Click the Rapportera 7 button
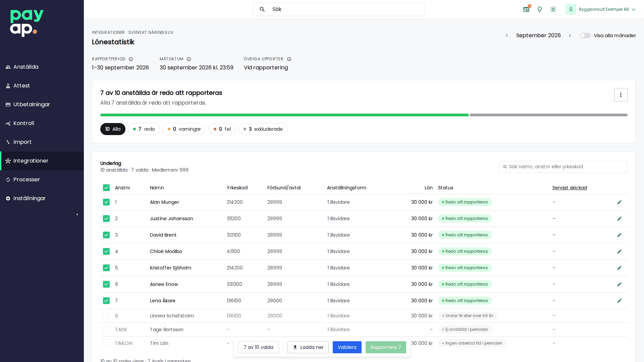 click(386, 347)
